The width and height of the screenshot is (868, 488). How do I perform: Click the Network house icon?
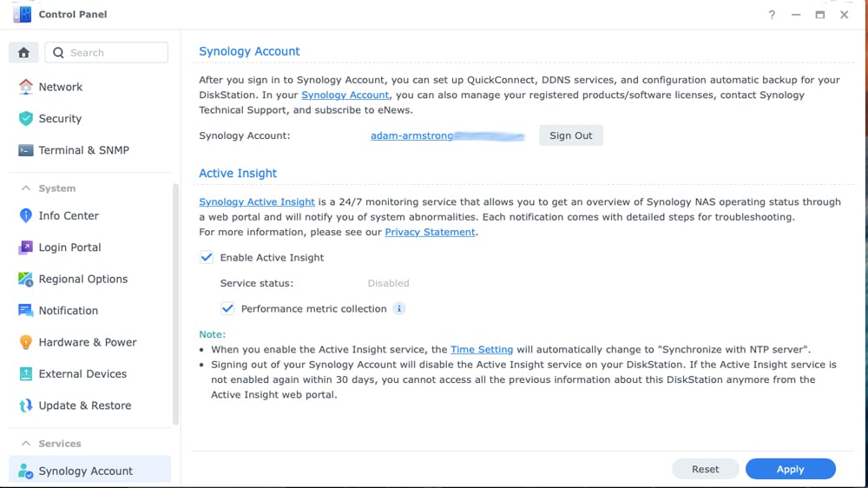pyautogui.click(x=25, y=87)
